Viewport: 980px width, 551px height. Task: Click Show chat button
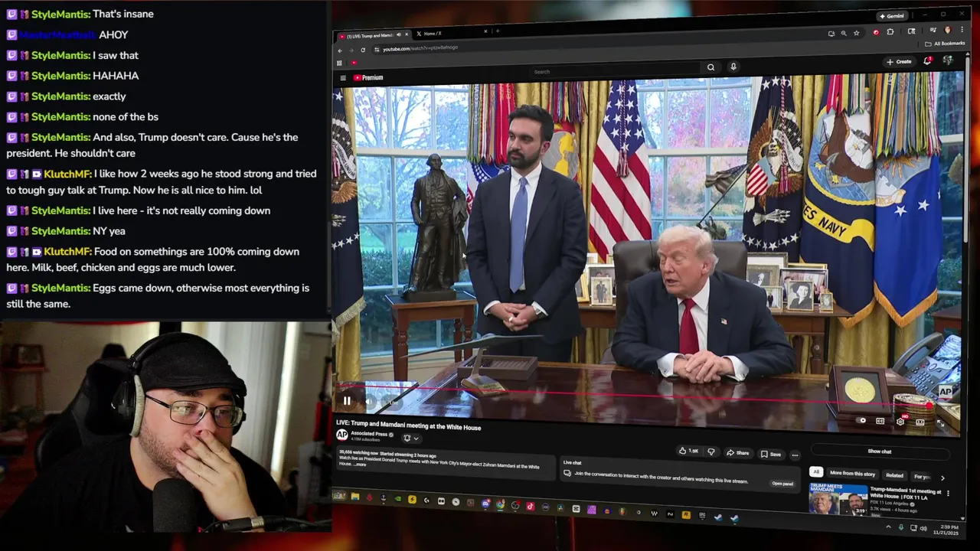pyautogui.click(x=880, y=452)
